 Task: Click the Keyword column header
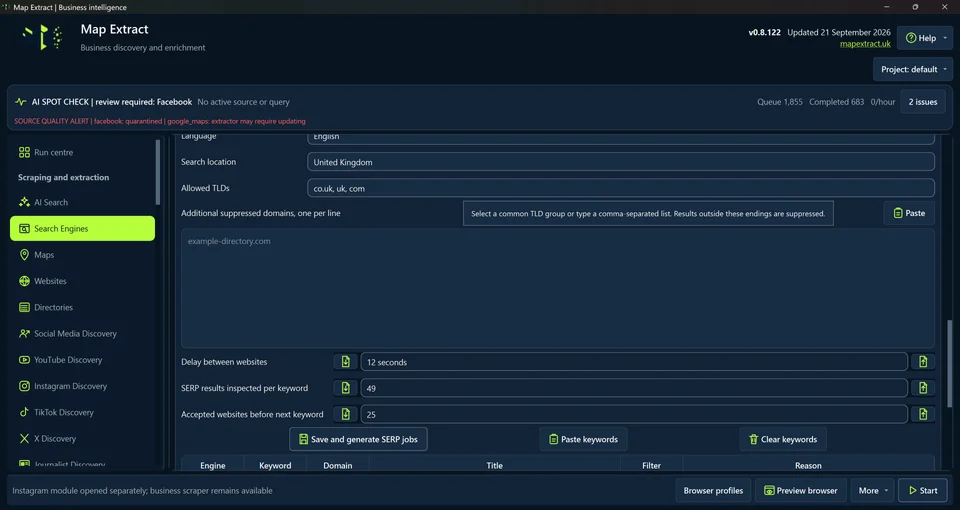click(x=275, y=465)
